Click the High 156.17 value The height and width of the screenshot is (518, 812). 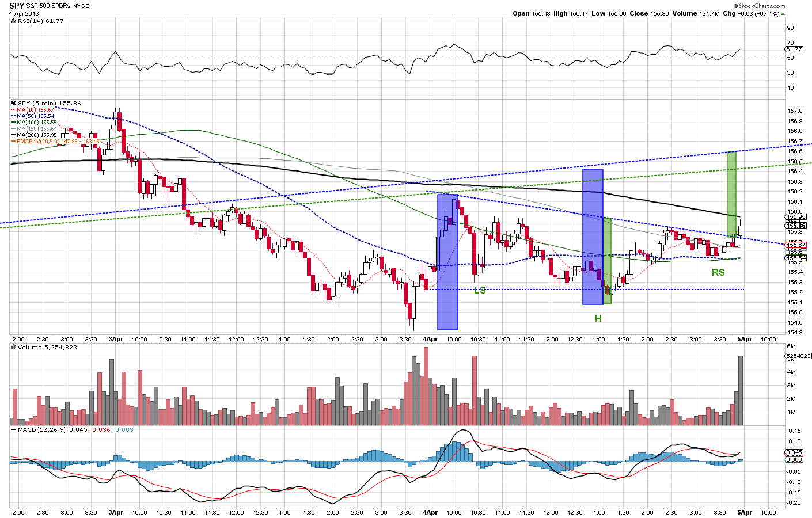[571, 13]
